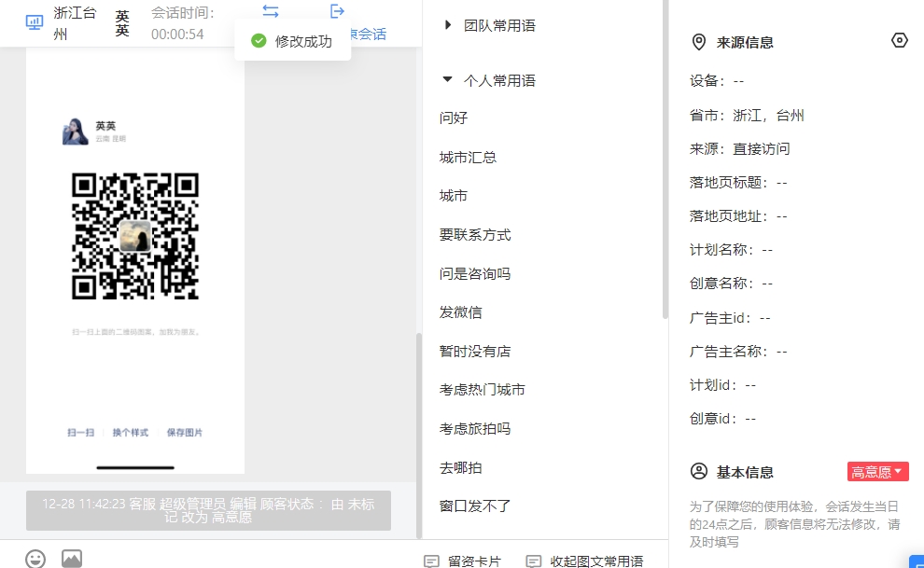Click the hexagon settings icon in 来源信息
The image size is (924, 568).
[x=899, y=40]
